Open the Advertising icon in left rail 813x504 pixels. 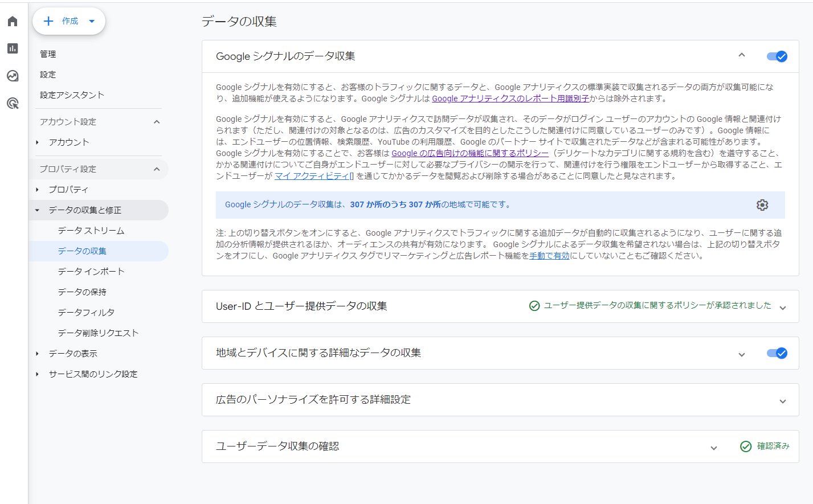(x=13, y=103)
